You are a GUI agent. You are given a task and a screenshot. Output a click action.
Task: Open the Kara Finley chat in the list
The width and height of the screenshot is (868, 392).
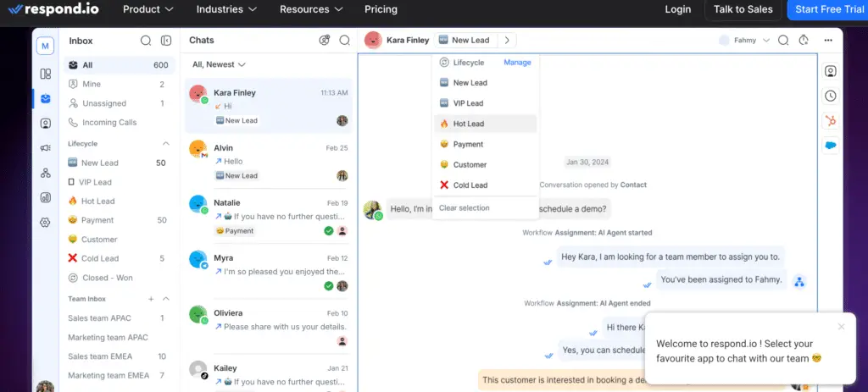coord(269,106)
